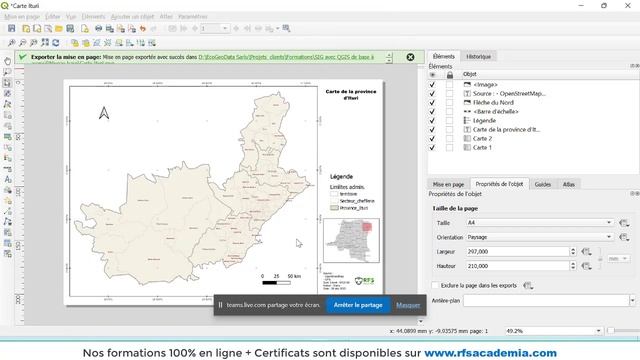This screenshot has height=360, width=640.
Task: Save the project with the disk icon
Action: (x=11, y=28)
